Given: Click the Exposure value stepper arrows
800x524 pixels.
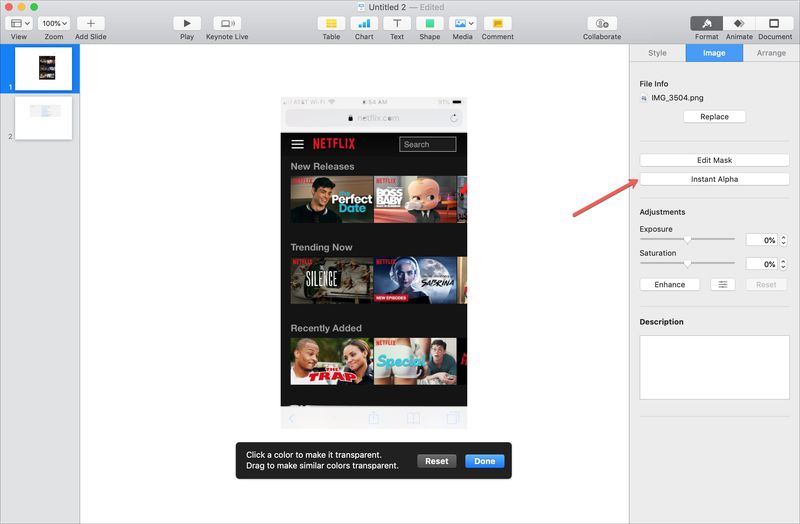Looking at the screenshot, I should 784,240.
